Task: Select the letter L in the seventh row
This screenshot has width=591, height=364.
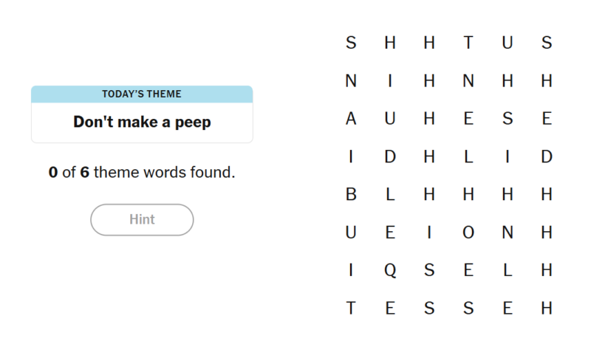Action: point(508,271)
